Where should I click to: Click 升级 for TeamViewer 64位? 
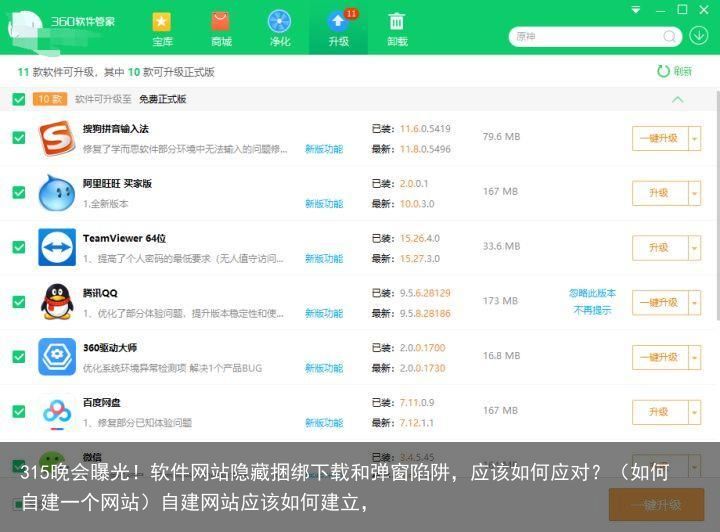point(660,248)
